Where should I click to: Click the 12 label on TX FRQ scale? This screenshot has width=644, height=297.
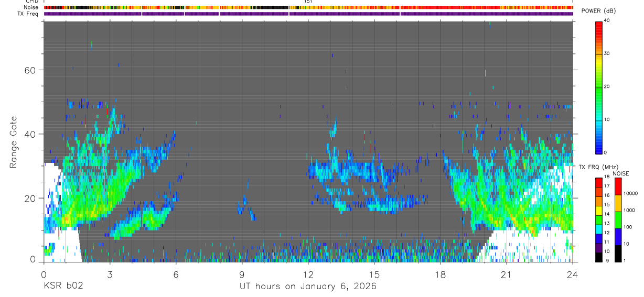click(x=606, y=233)
